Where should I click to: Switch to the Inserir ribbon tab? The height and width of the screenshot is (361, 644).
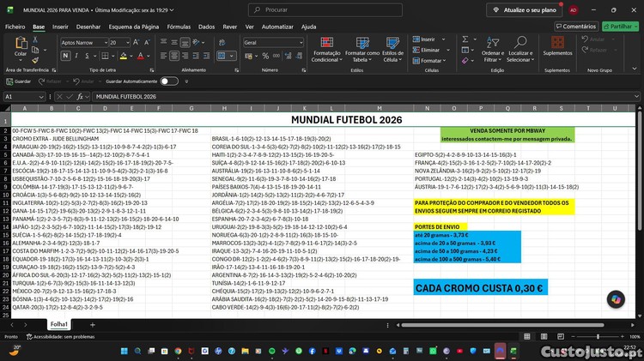tap(60, 27)
